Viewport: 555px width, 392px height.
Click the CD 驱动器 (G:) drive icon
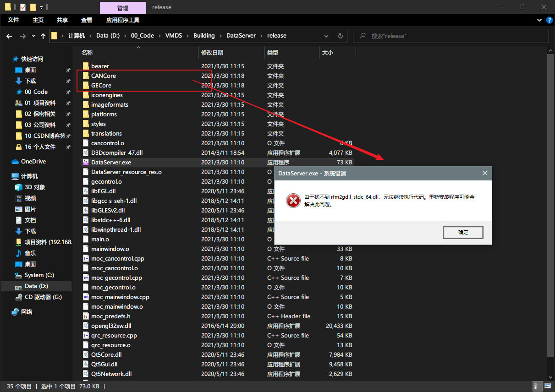click(19, 297)
